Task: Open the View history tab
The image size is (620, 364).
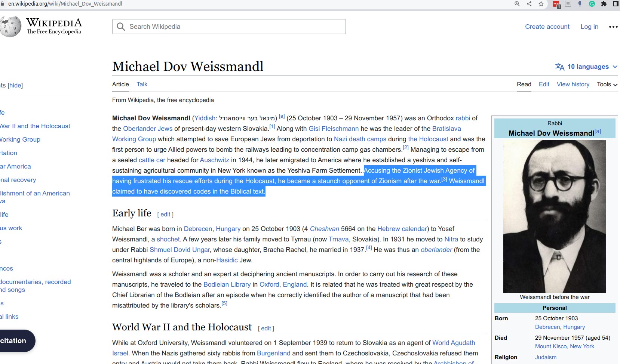Action: pyautogui.click(x=573, y=84)
